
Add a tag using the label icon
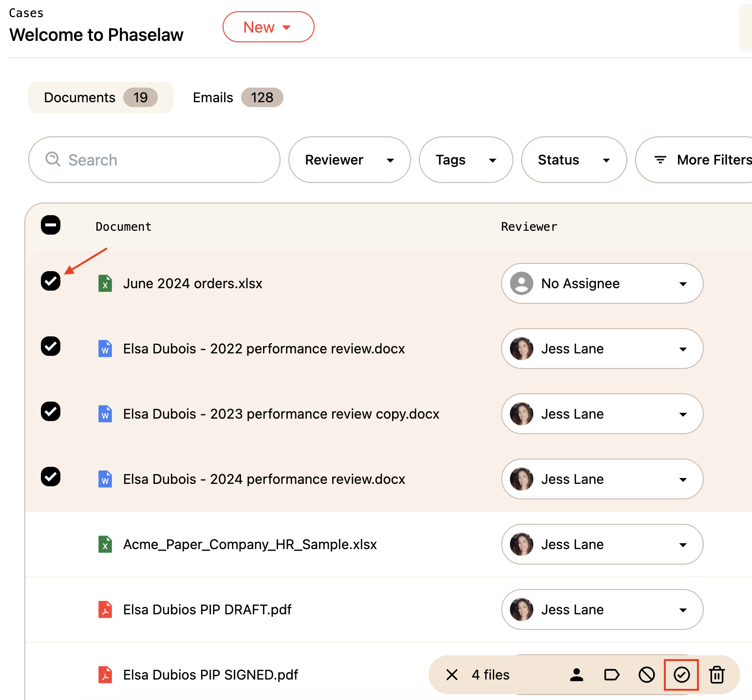(x=612, y=675)
